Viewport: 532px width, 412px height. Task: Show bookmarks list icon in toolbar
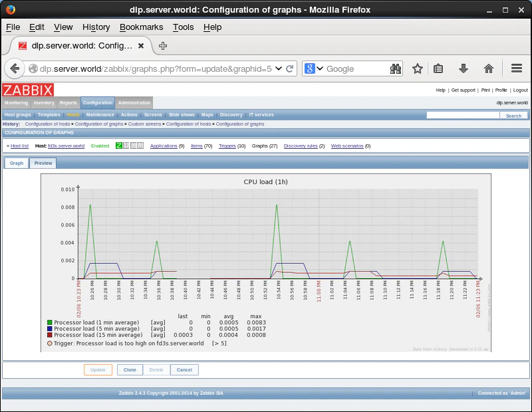438,69
